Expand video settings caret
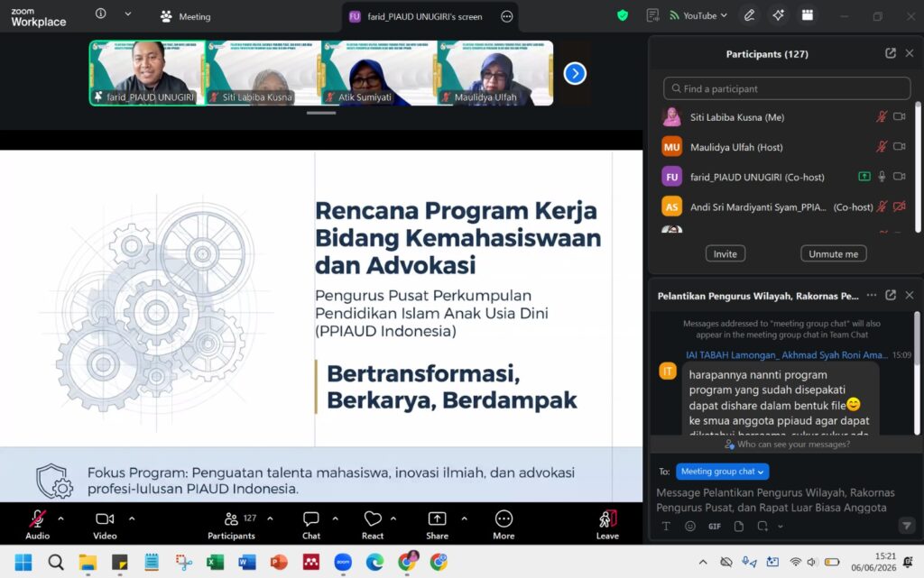Image resolution: width=924 pixels, height=578 pixels. point(132,518)
